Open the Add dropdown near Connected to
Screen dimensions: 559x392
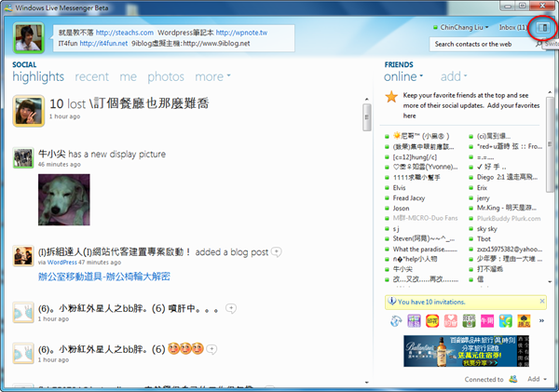[537, 379]
